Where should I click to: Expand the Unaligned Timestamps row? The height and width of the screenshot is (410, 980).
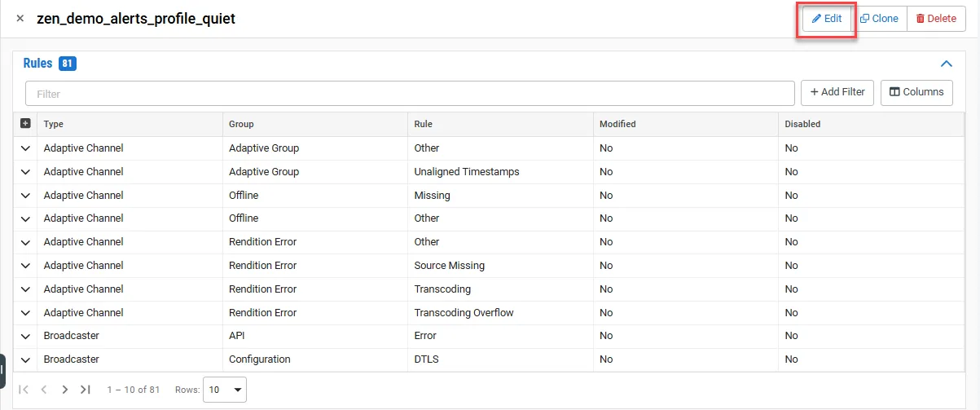25,172
